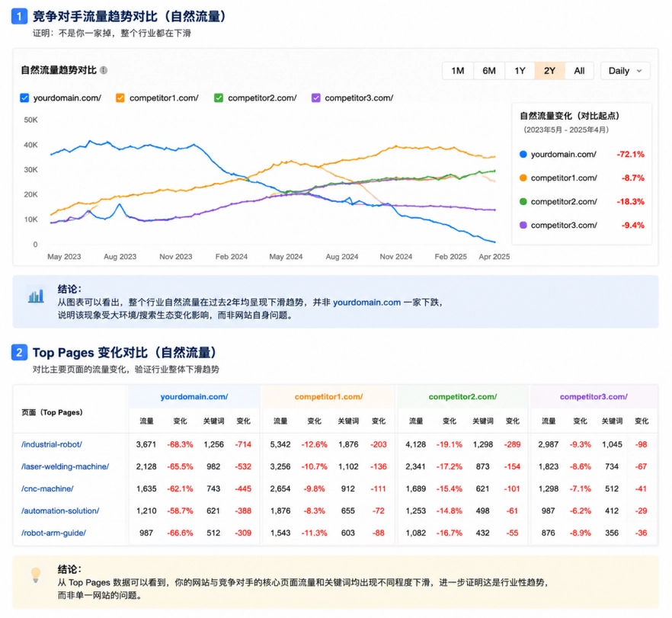672x618 pixels.
Task: Click yourdomain.com link in the 结论 text
Action: point(367,303)
